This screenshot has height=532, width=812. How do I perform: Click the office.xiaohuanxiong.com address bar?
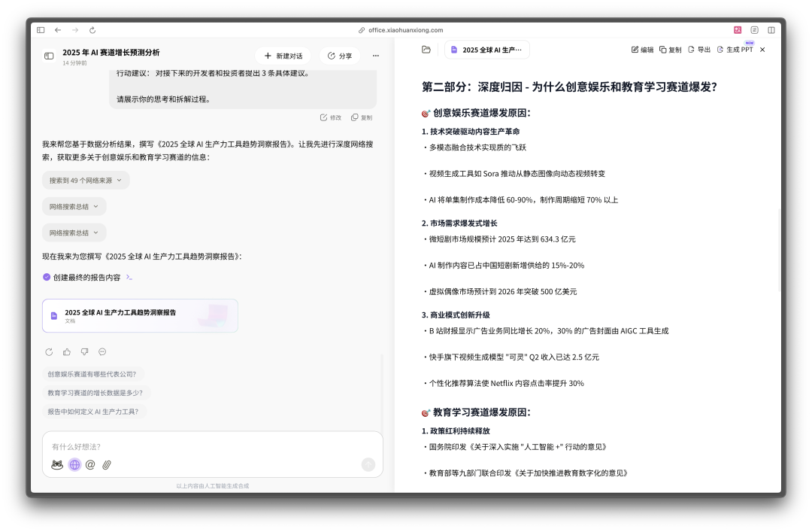(x=401, y=30)
